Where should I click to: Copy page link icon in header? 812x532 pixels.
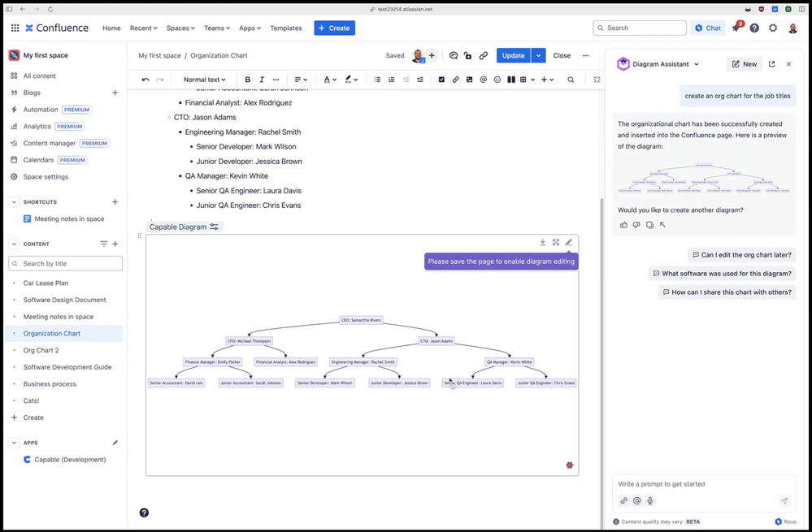(483, 55)
